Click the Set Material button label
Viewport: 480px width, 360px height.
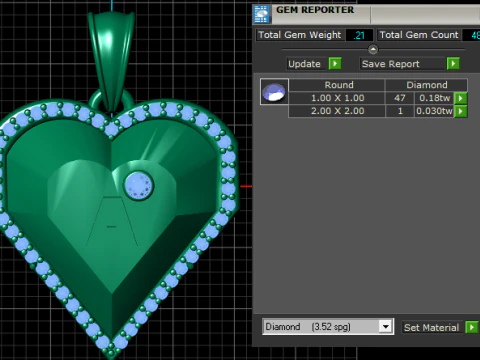(431, 327)
